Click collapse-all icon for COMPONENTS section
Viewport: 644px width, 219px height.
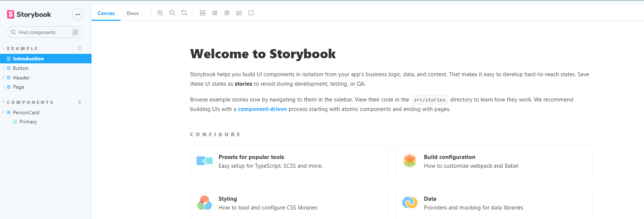(x=79, y=102)
